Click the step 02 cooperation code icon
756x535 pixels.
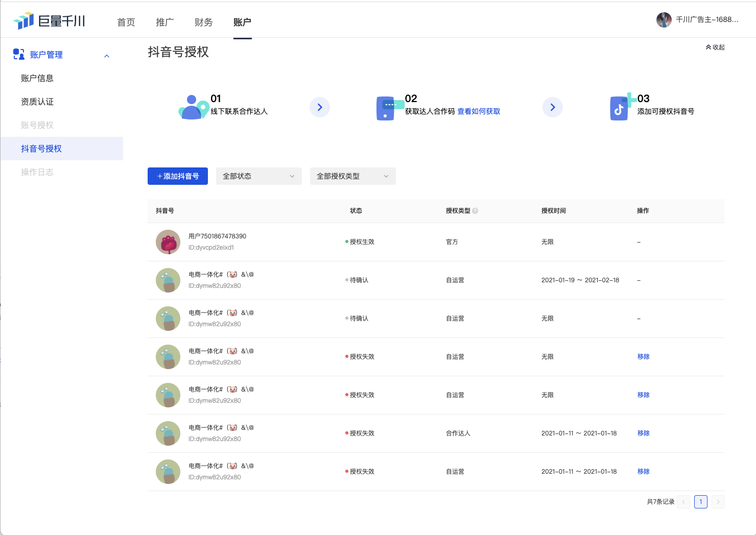pyautogui.click(x=390, y=108)
